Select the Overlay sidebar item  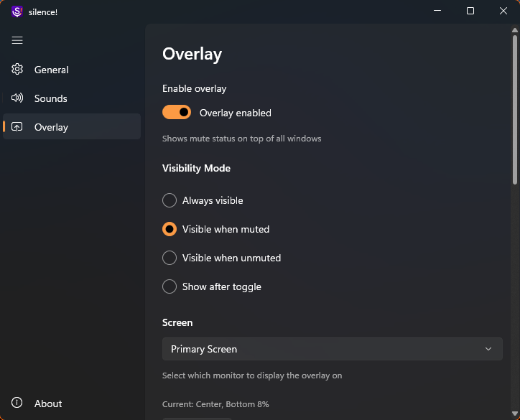coord(72,127)
